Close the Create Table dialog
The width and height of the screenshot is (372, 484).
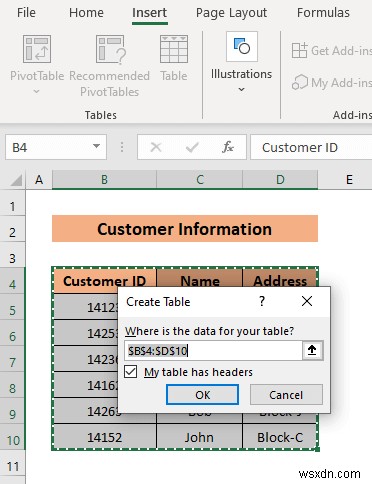click(x=307, y=301)
